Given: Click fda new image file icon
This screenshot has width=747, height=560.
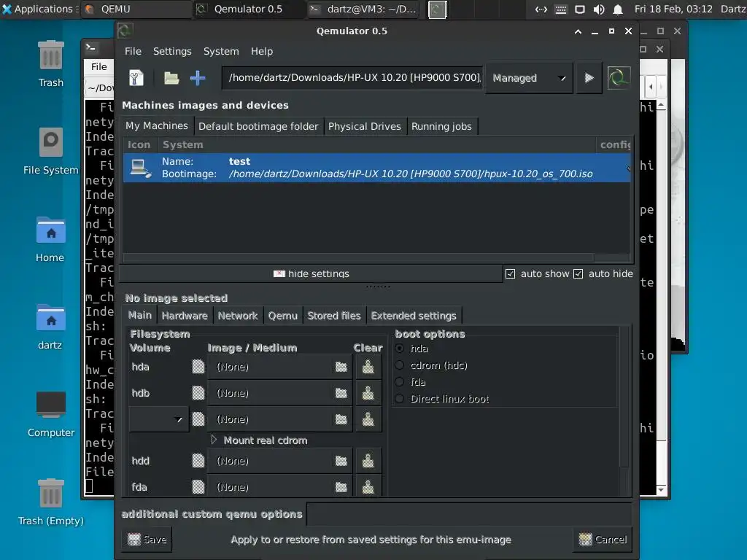Looking at the screenshot, I should tap(198, 486).
